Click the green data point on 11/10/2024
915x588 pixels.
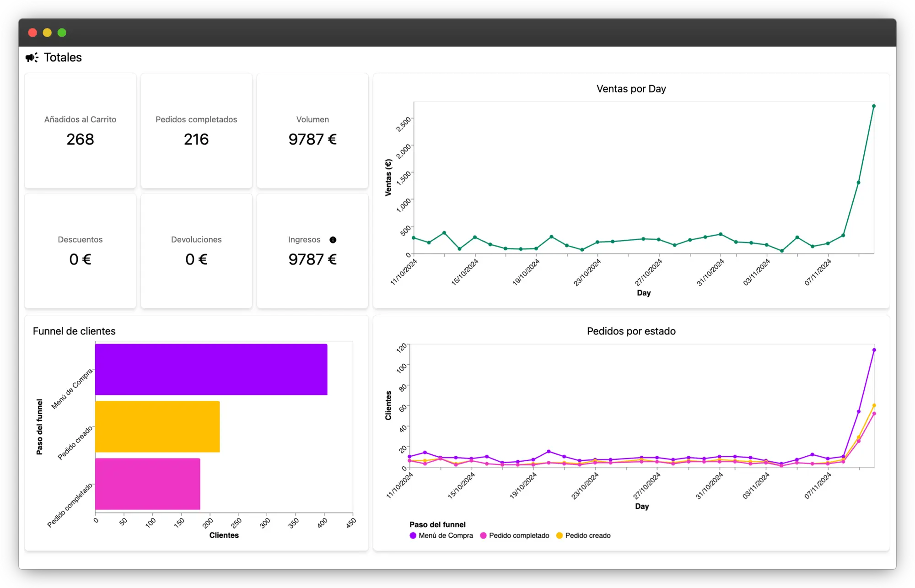(413, 237)
